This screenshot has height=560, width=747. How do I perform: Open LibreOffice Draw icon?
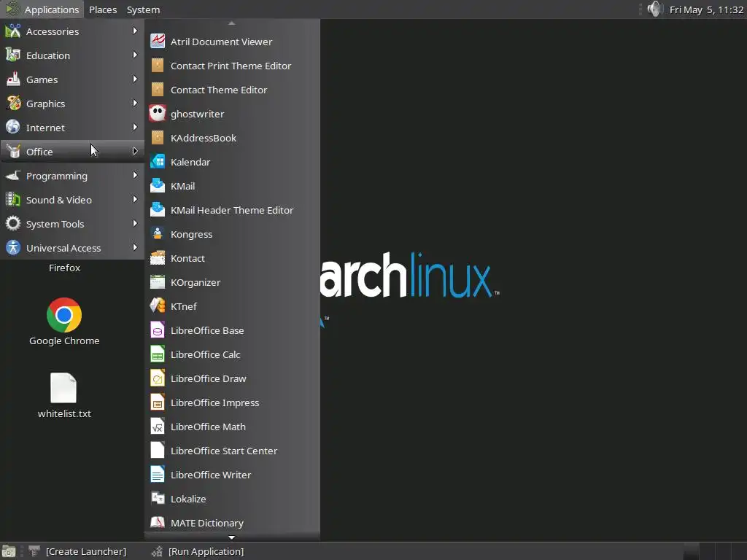[158, 378]
